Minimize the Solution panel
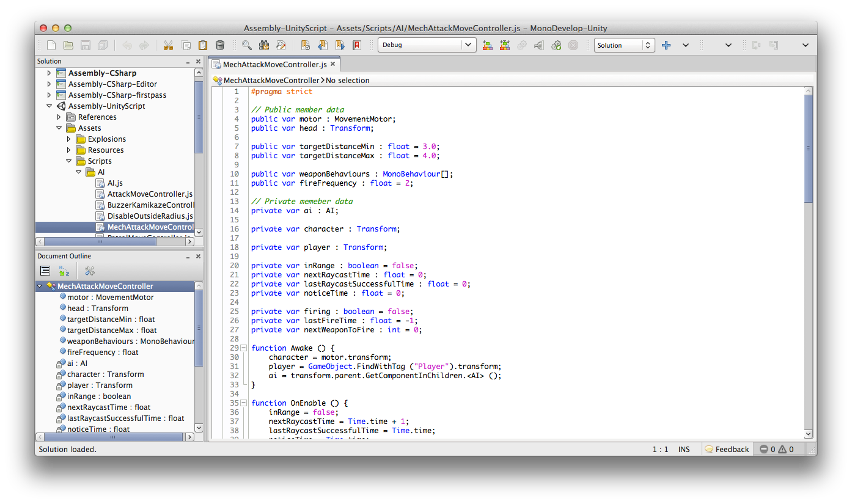Image resolution: width=852 pixels, height=504 pixels. tap(188, 62)
